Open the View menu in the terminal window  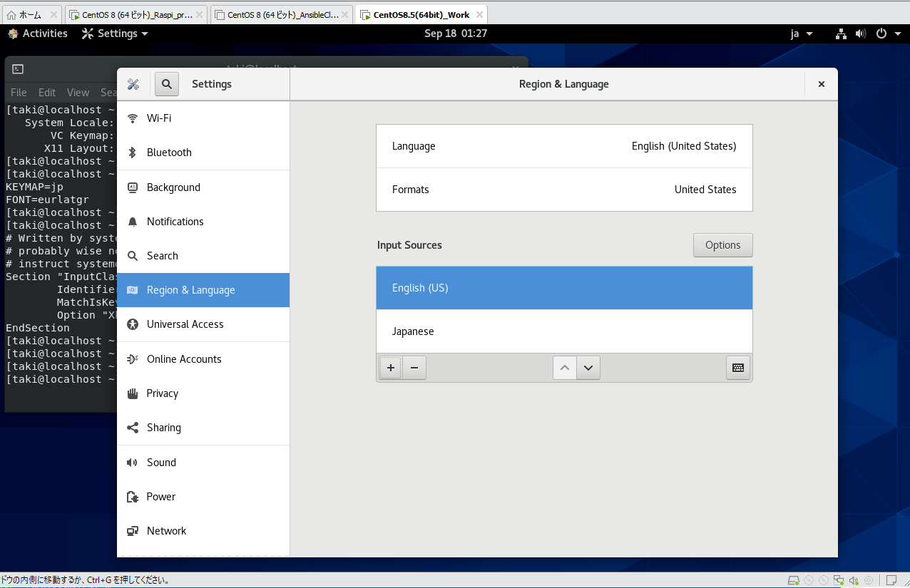pyautogui.click(x=78, y=93)
